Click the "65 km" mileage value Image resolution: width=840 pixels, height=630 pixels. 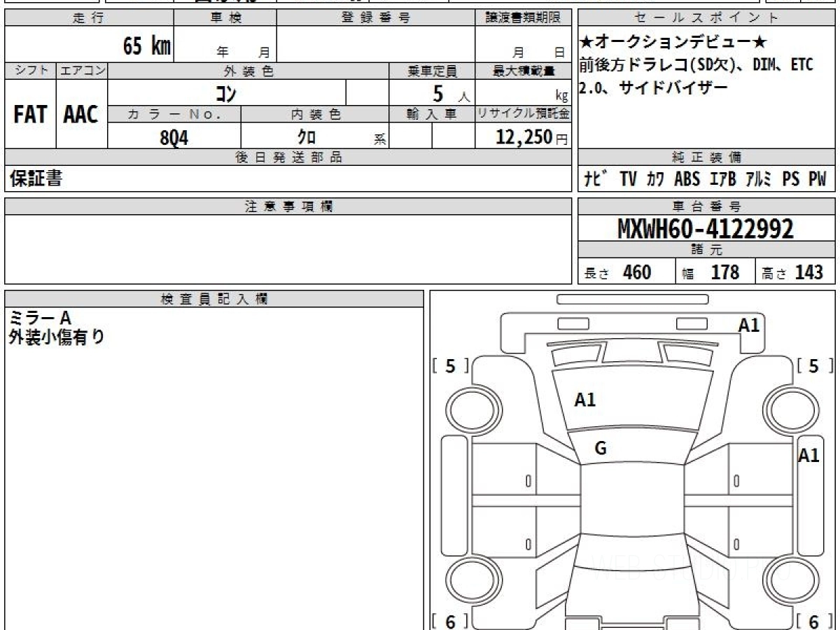click(147, 46)
